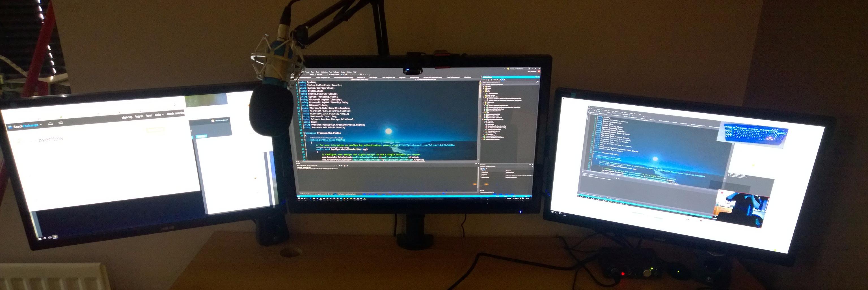Switch to the Program.cs editor tab

pos(402,78)
